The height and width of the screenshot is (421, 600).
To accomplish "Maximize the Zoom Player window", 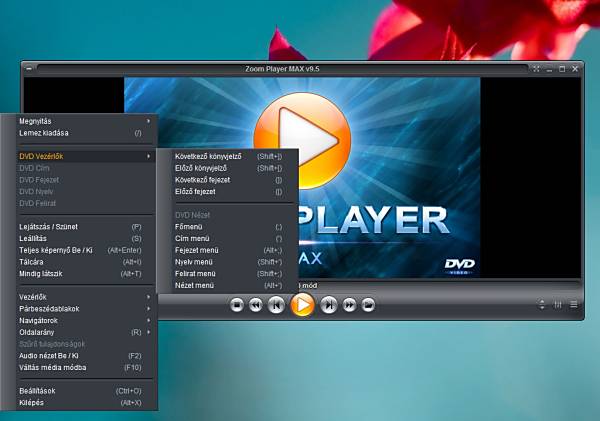I will (x=562, y=69).
